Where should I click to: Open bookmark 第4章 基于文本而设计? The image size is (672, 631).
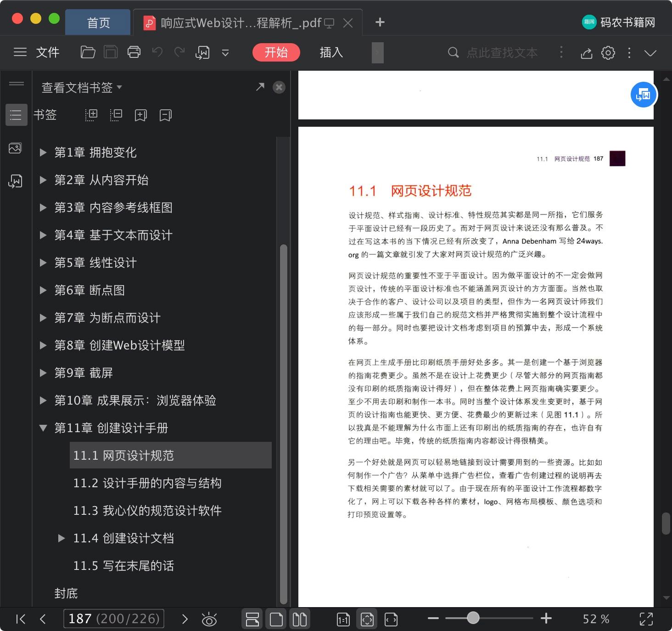113,235
